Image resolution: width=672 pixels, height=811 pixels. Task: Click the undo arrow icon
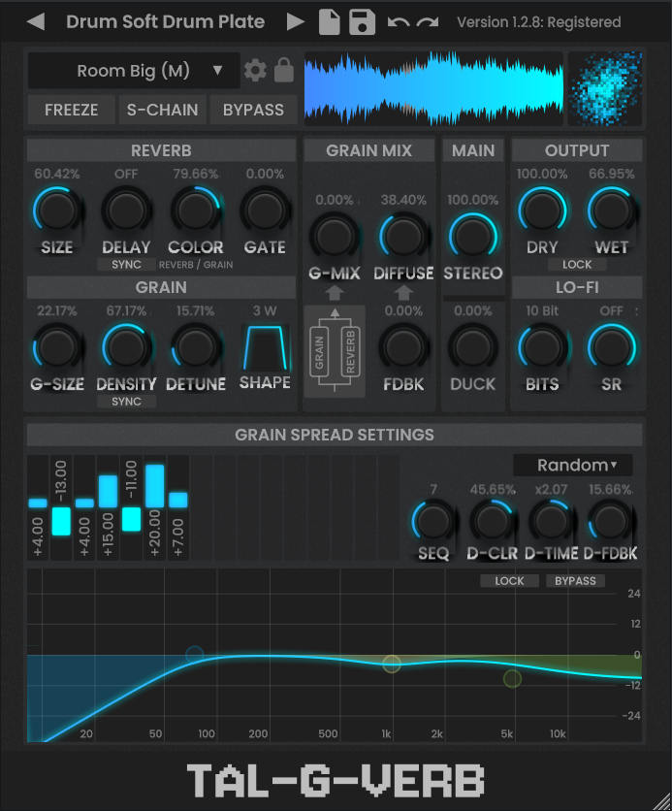pos(399,21)
